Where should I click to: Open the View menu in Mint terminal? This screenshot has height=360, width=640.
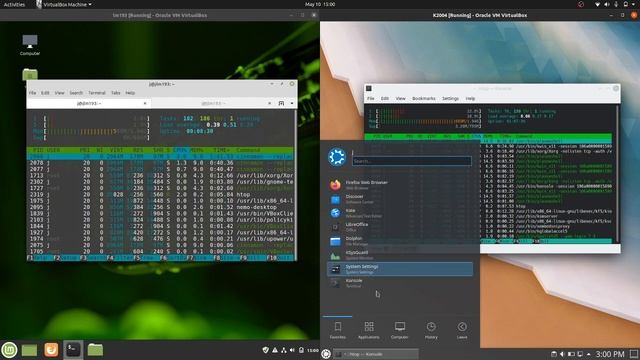(60, 93)
